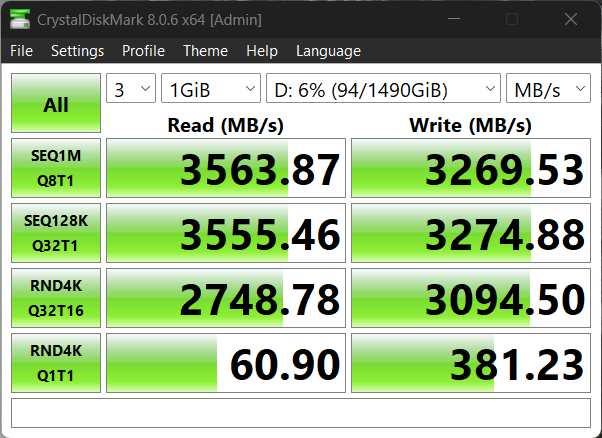Viewport: 602px width, 438px height.
Task: Expand the D: drive selection dropdown
Action: 383,88
